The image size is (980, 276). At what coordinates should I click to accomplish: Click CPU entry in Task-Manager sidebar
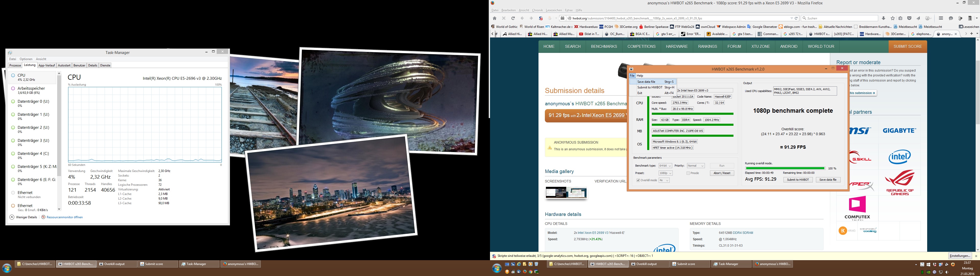tap(32, 77)
